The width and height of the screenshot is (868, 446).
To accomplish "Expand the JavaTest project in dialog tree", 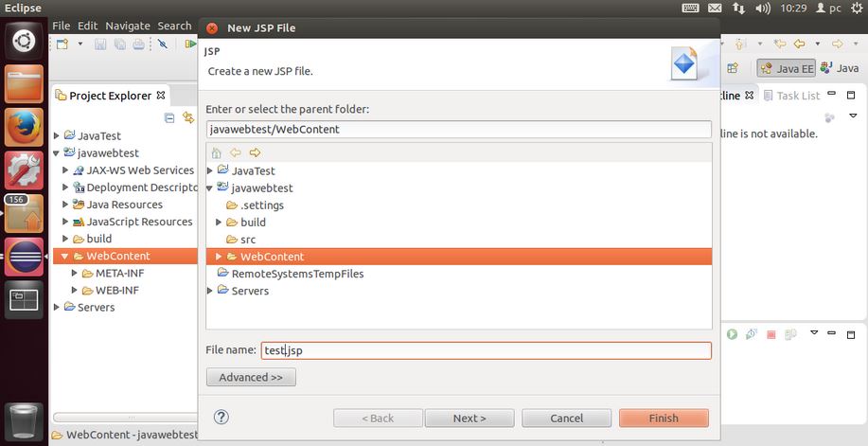I will (x=210, y=170).
